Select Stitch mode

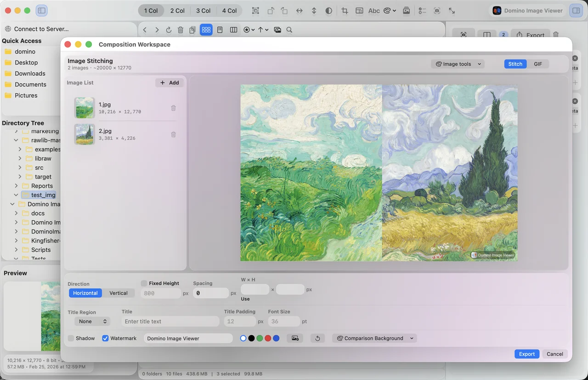(515, 64)
